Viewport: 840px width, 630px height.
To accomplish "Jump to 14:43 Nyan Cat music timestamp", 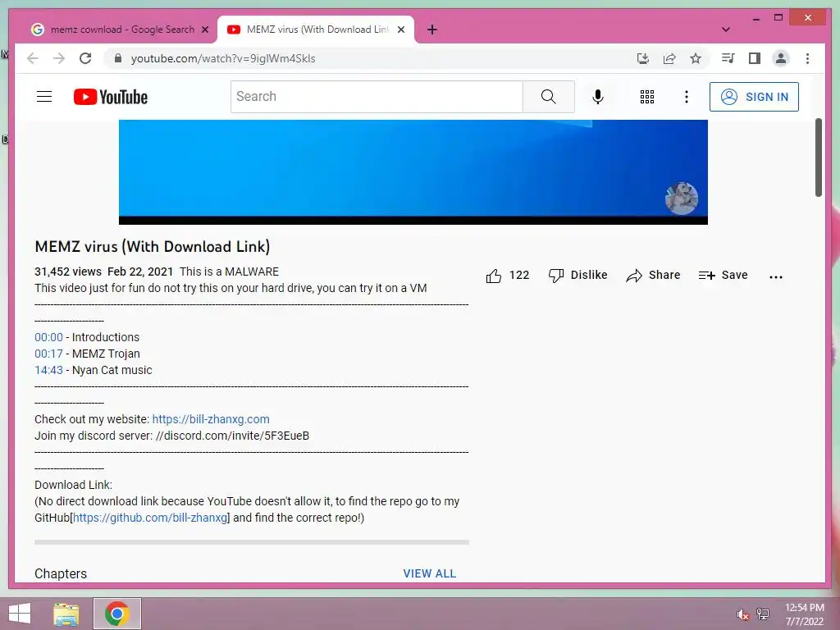I will (x=48, y=370).
